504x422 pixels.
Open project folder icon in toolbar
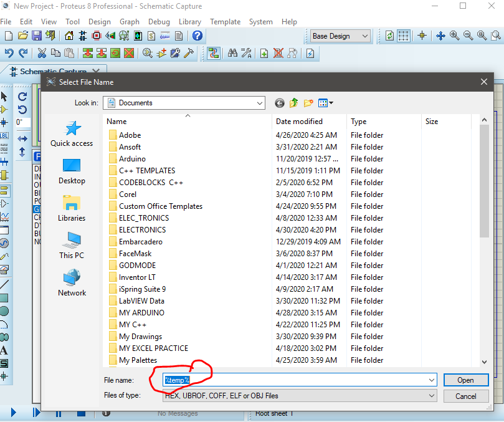pyautogui.click(x=22, y=36)
